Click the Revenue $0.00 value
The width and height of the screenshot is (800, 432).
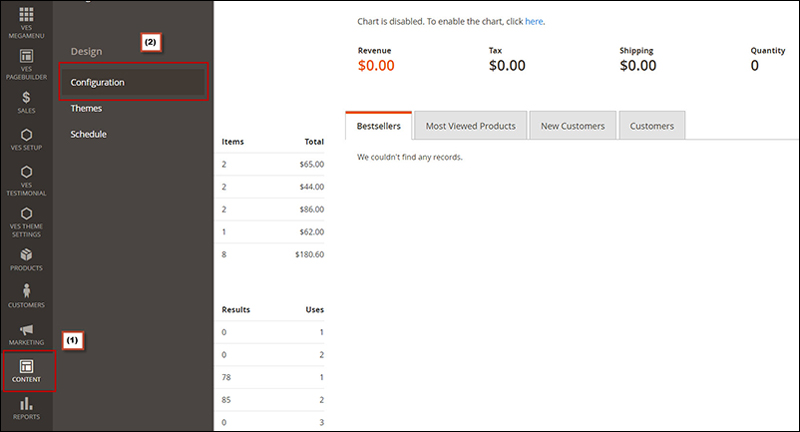point(376,66)
